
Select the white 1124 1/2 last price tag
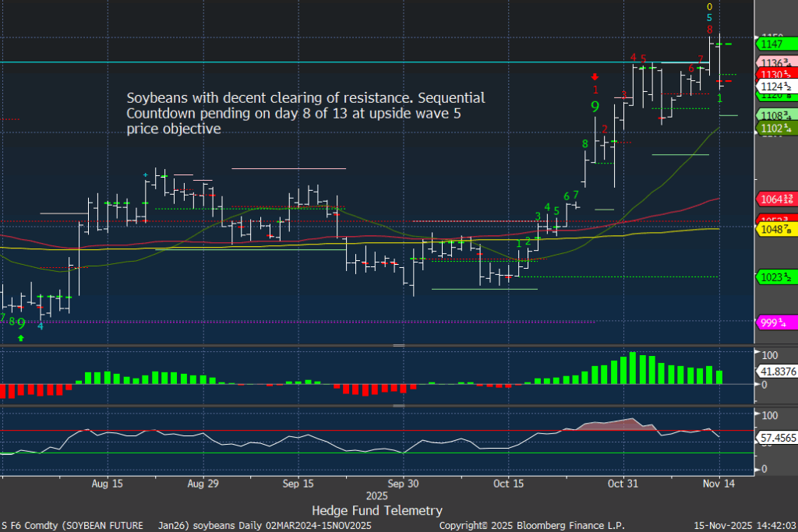775,86
